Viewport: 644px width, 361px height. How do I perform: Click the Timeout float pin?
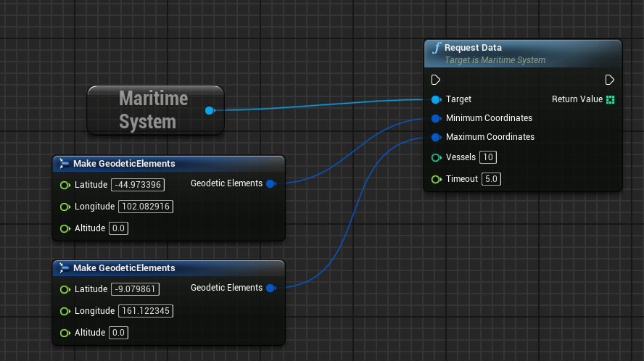436,179
